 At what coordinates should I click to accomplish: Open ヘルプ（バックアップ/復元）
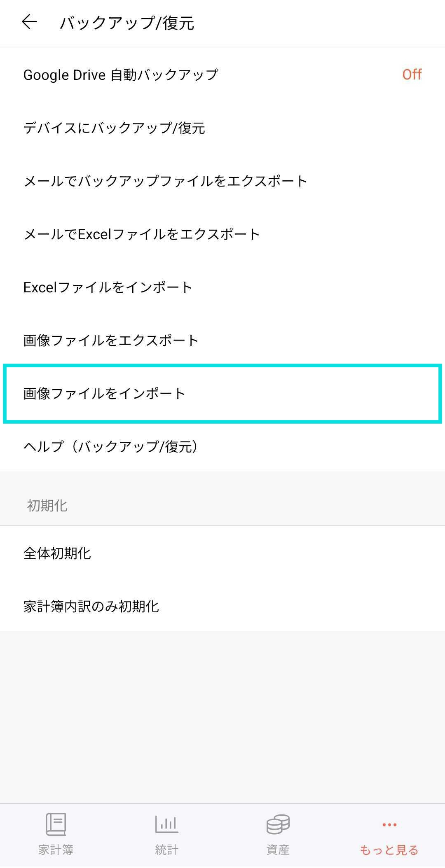(110, 447)
